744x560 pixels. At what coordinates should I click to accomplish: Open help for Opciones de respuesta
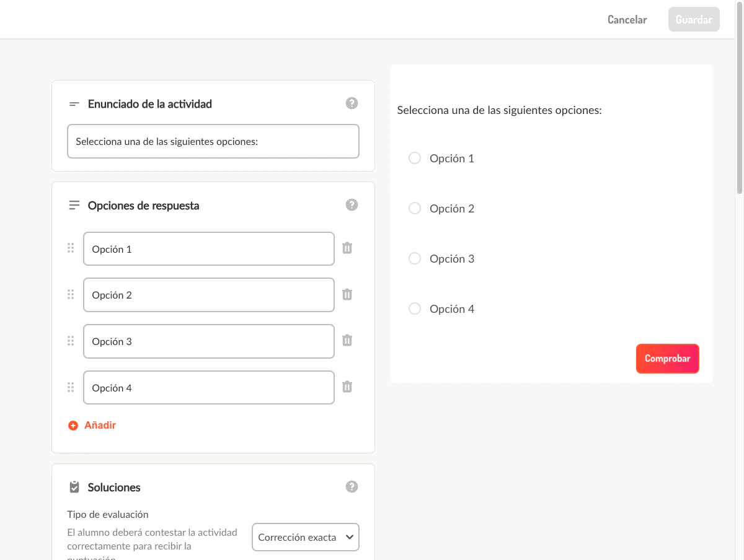click(352, 204)
